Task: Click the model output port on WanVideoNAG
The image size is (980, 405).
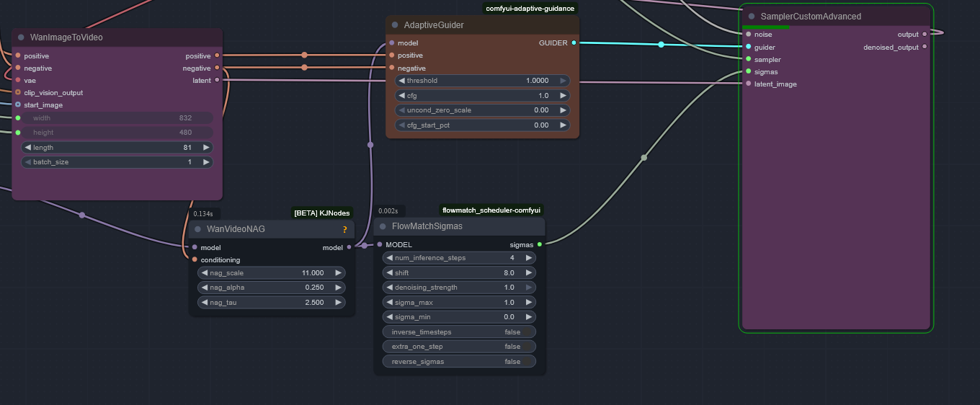Action: click(x=349, y=247)
